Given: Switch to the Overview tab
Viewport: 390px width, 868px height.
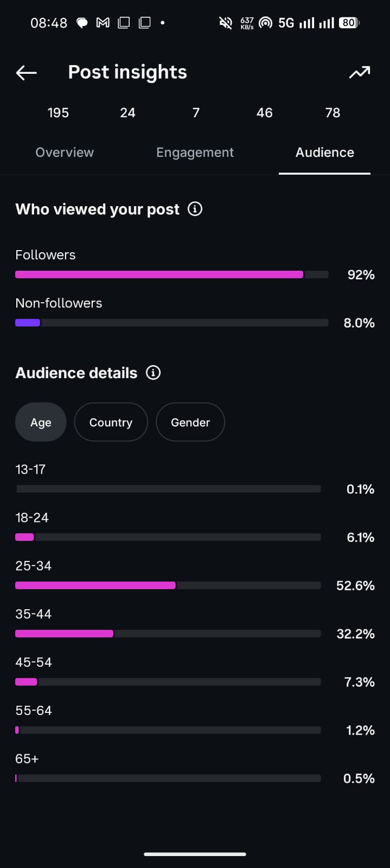Looking at the screenshot, I should pos(65,152).
